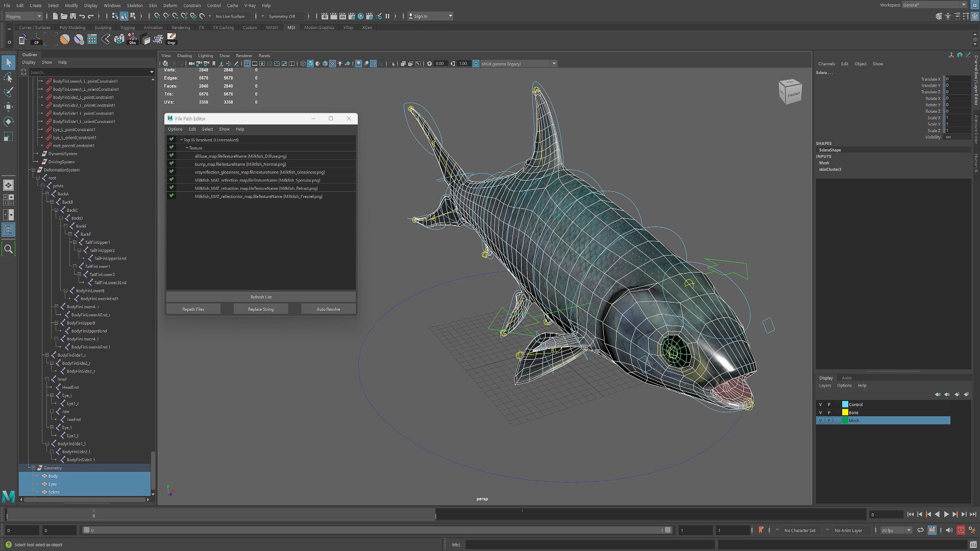Click the Save Scene icon in the status line
The height and width of the screenshot is (551, 980).
coord(73,16)
